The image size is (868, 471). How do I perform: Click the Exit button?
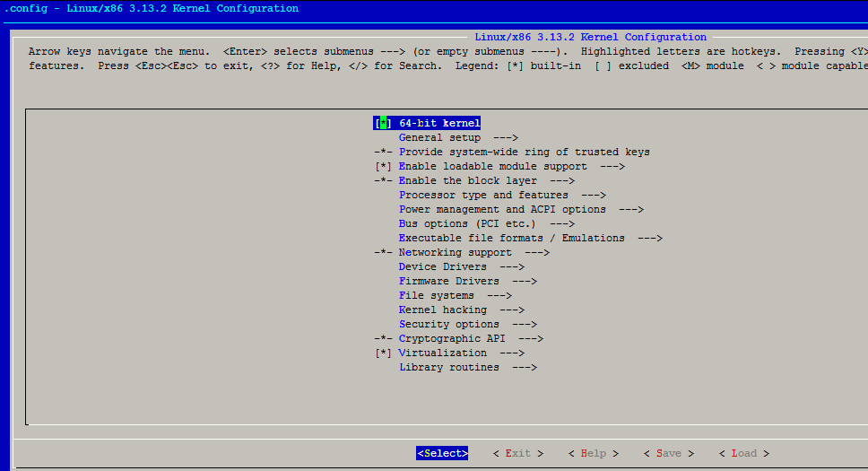pos(518,453)
